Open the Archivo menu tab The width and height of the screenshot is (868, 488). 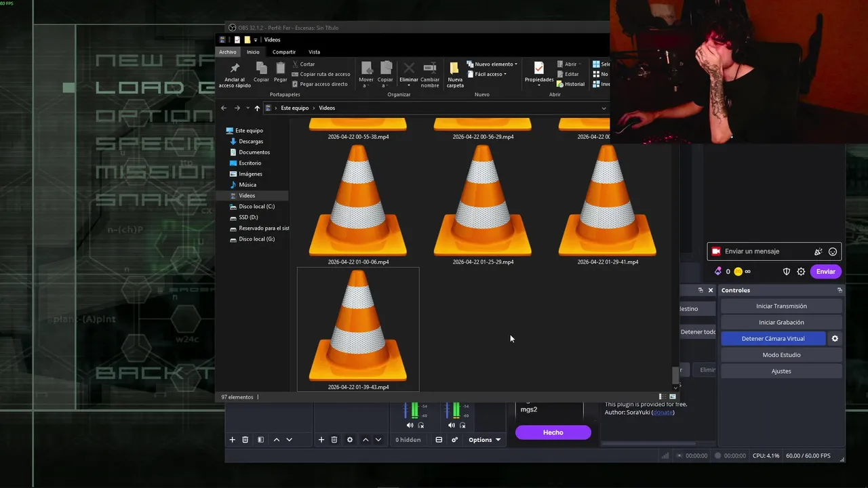click(x=228, y=52)
